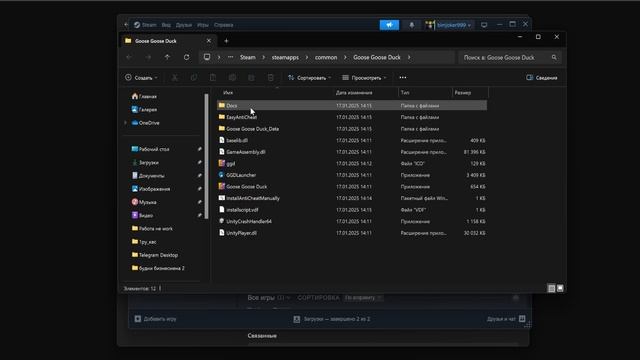Click common in the breadcrumb path
Viewport: 640px width, 360px height.
coord(326,58)
